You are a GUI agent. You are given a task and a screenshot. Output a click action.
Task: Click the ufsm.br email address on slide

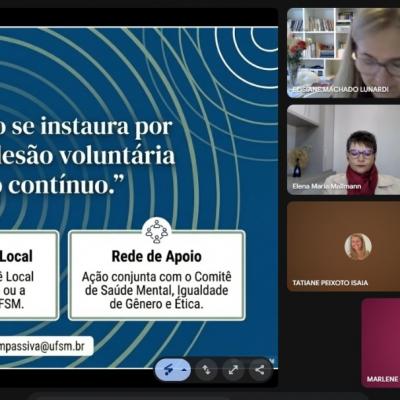pos(42,346)
